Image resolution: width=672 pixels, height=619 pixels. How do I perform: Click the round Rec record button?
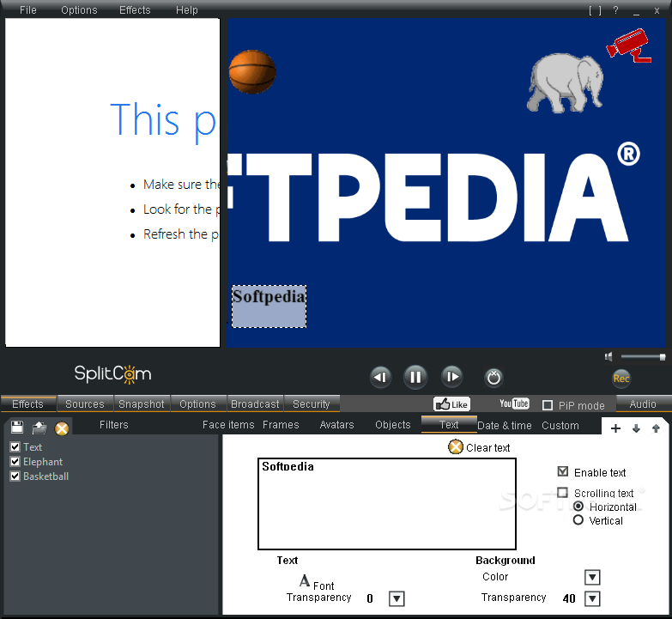point(621,379)
